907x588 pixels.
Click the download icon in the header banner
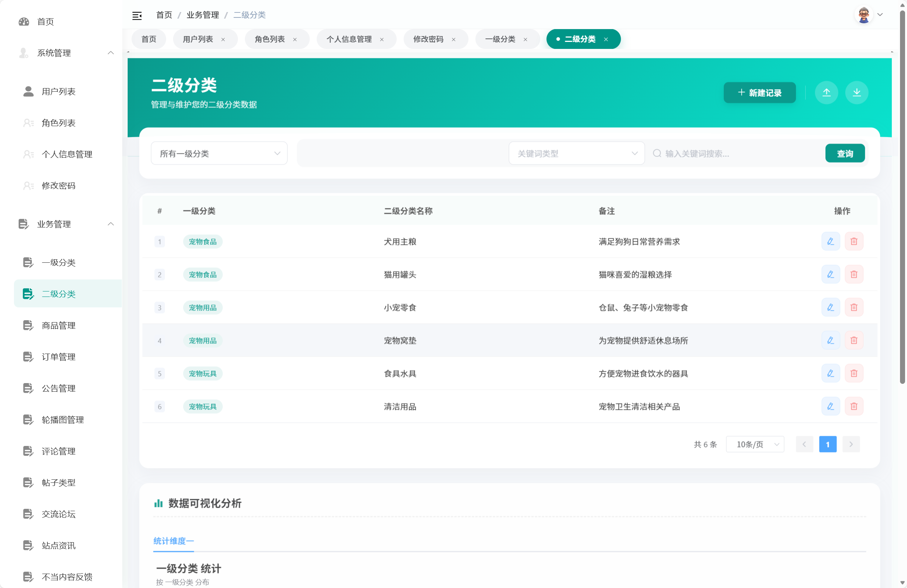click(x=857, y=92)
